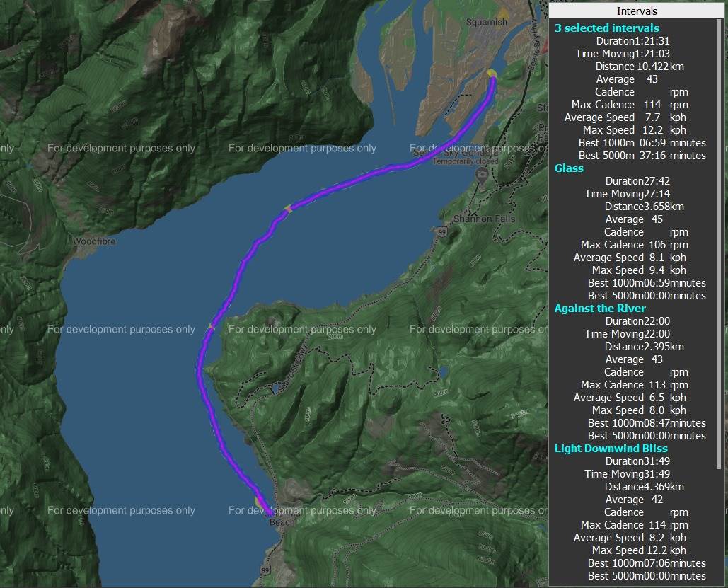This screenshot has height=588, width=728.
Task: Click the 'Temporarily closed' gondola notice
Action: 465,161
